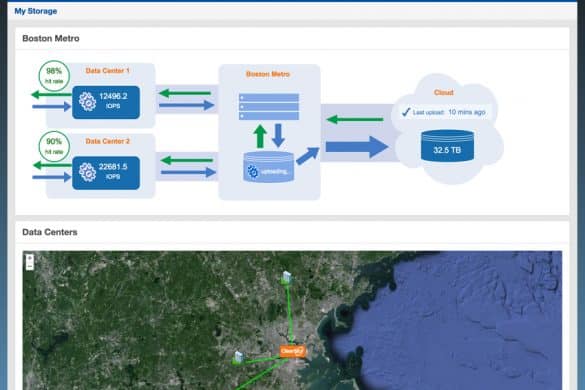Click the Boston Metro panel heading
This screenshot has width=585, height=390.
click(51, 38)
